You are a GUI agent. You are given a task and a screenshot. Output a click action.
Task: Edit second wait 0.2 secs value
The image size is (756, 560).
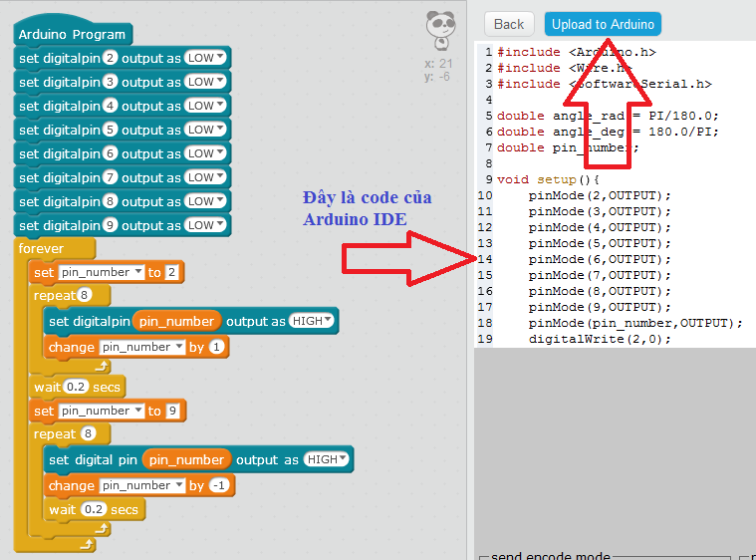94,509
